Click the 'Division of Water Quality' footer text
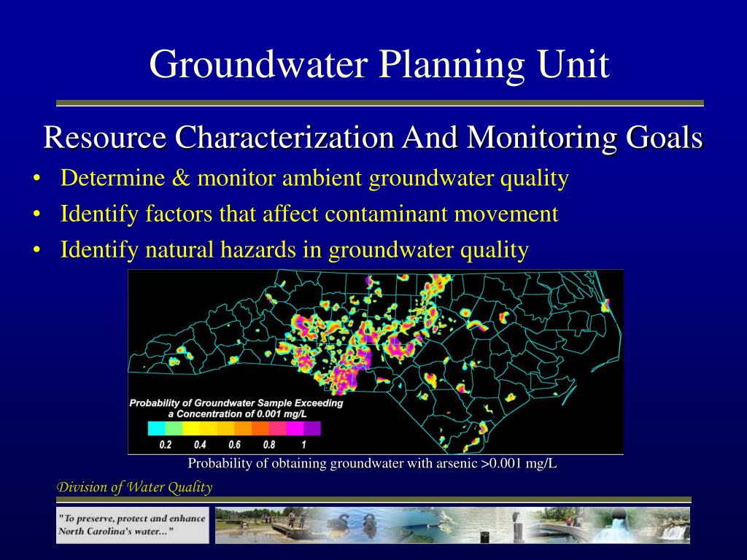The width and height of the screenshot is (747, 560). click(134, 487)
